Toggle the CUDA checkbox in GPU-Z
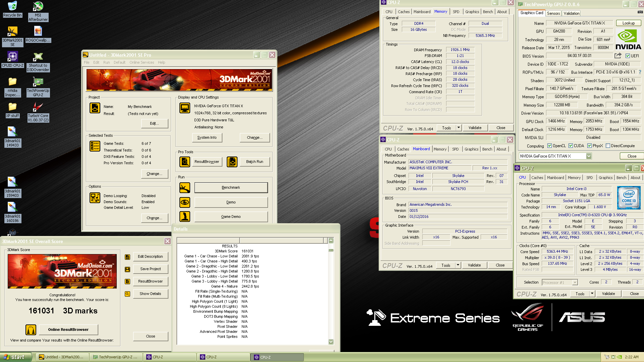 click(x=571, y=146)
